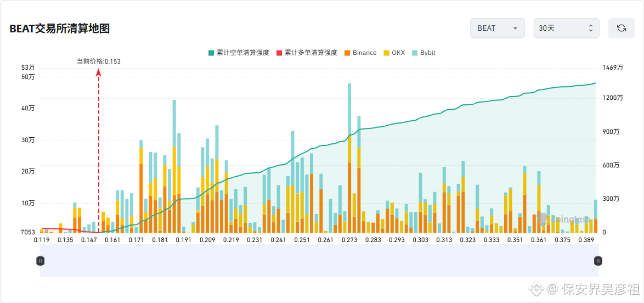Screen dimensions: 644x303
Task: Click the tallest liquidation bar near 0.273
Action: tap(349, 158)
